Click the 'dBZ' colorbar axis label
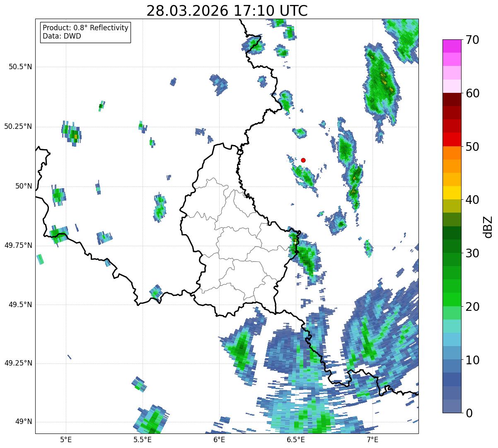 (x=488, y=227)
